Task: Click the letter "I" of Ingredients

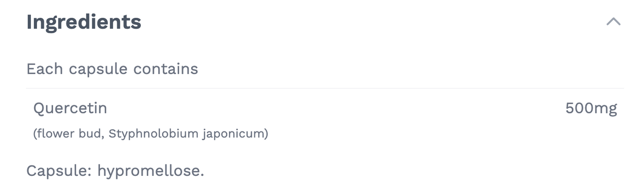Action: pos(29,22)
